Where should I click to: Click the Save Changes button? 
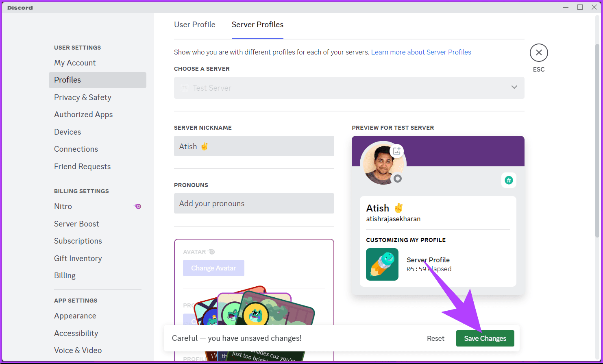(485, 338)
